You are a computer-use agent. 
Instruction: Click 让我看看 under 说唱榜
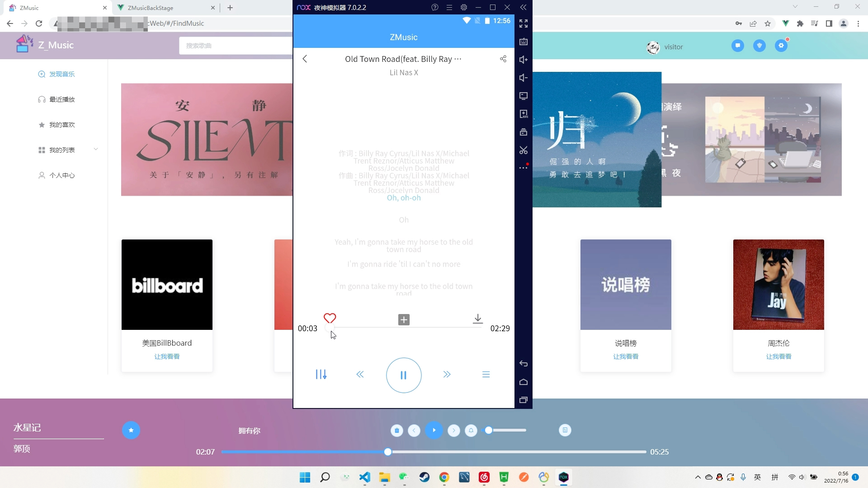626,357
